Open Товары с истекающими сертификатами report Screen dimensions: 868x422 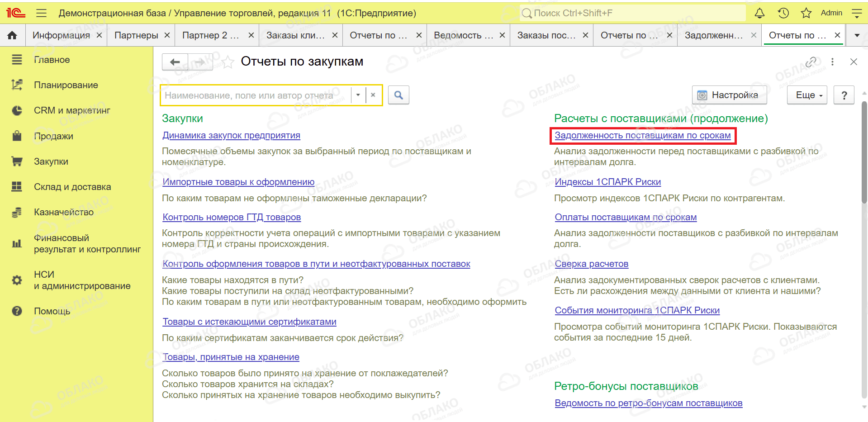(x=249, y=322)
